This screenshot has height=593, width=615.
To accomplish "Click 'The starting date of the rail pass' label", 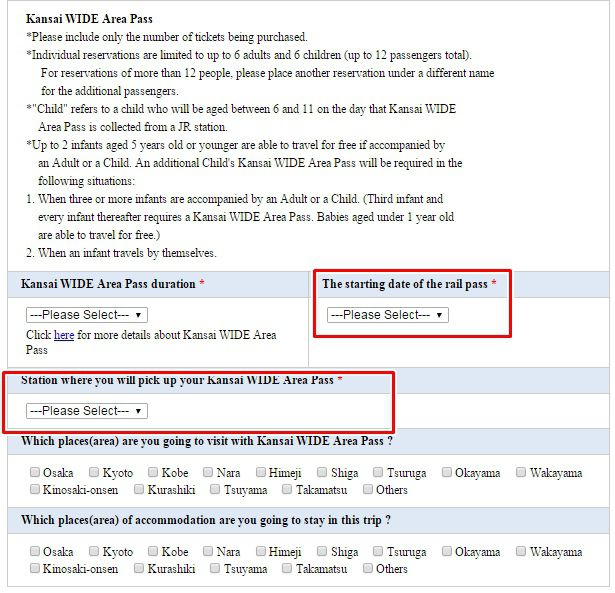I will (x=405, y=284).
